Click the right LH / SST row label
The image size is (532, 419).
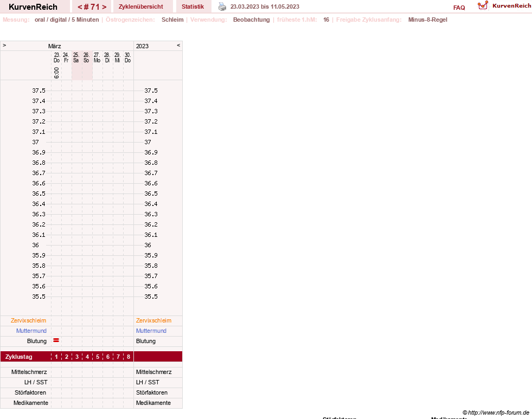pos(148,382)
